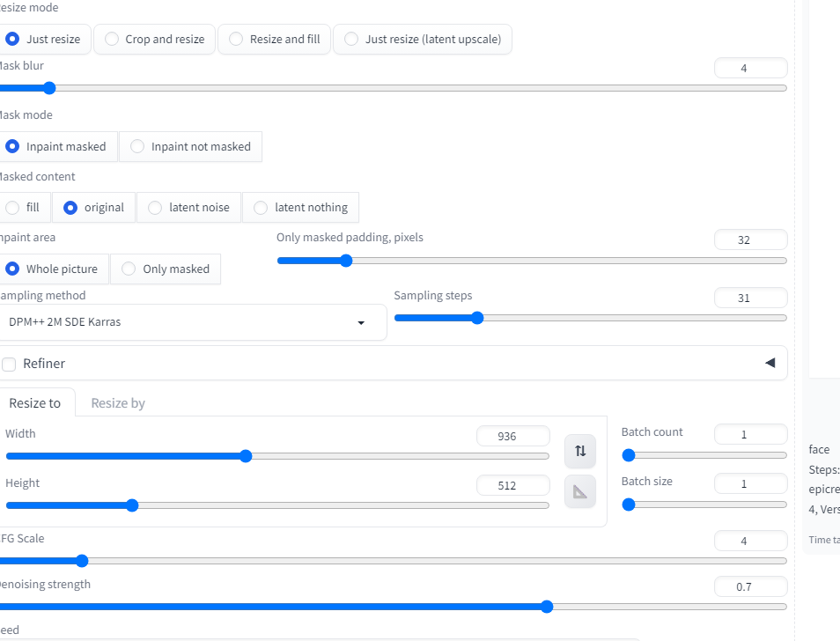840x641 pixels.
Task: Click the Denoising strength slider handle
Action: point(547,607)
